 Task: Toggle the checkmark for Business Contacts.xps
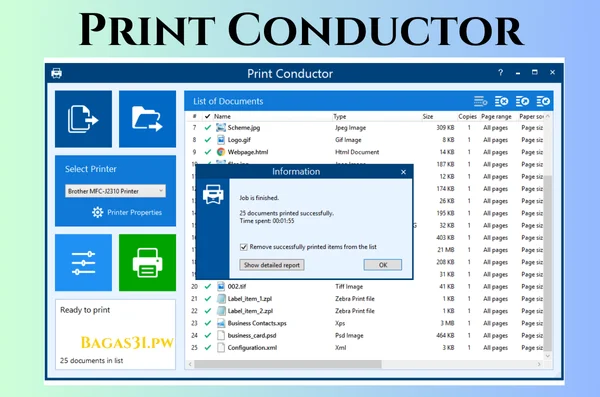(x=207, y=323)
